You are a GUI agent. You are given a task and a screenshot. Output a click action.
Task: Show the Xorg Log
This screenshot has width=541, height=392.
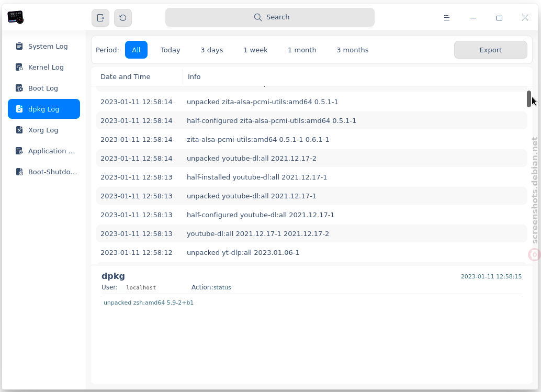(x=44, y=130)
